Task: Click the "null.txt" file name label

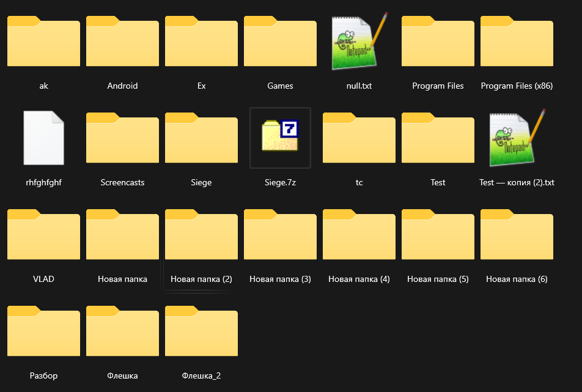Action: point(359,86)
